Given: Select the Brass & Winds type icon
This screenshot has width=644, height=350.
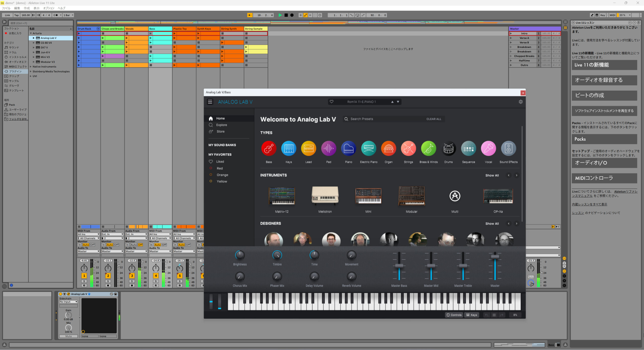Looking at the screenshot, I should 428,148.
